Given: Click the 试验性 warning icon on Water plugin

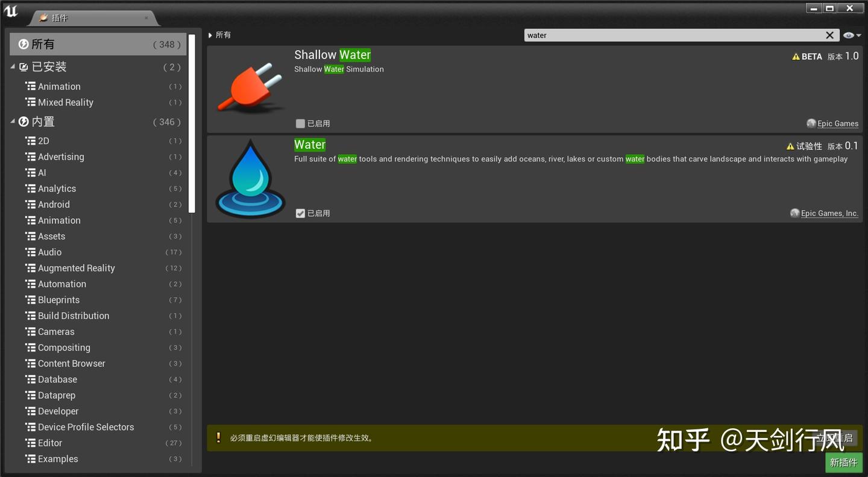Looking at the screenshot, I should point(791,146).
